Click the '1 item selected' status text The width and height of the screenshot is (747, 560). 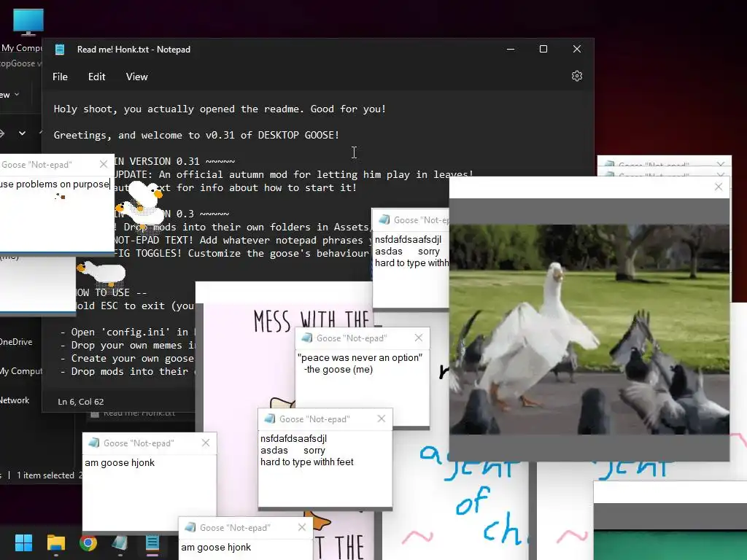(x=45, y=475)
